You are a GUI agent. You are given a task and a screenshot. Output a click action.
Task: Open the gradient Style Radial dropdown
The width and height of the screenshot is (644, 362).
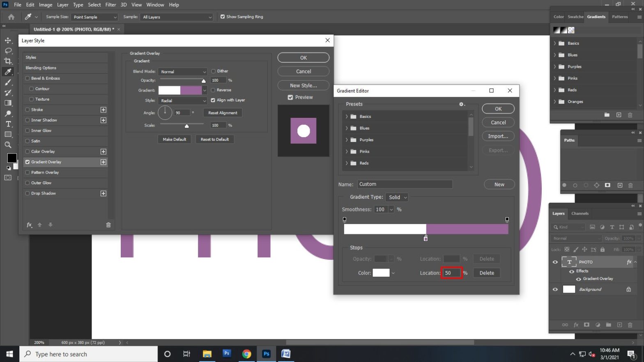(x=183, y=101)
